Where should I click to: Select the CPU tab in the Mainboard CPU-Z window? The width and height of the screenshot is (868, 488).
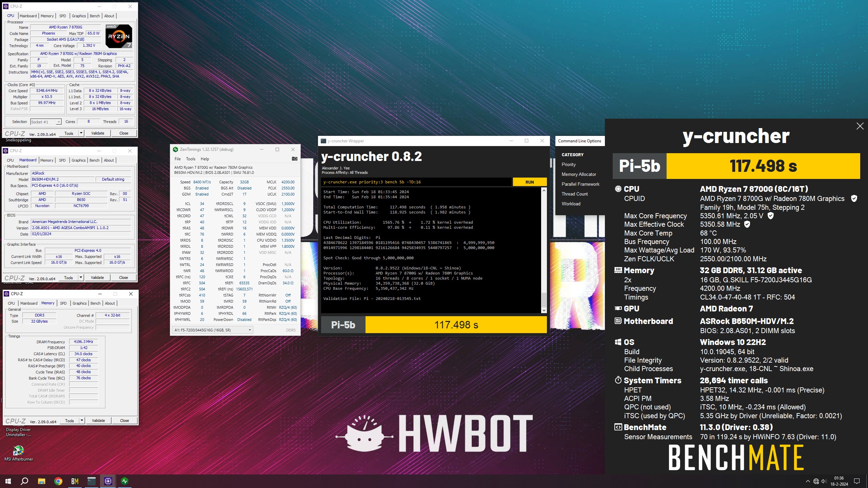point(11,160)
